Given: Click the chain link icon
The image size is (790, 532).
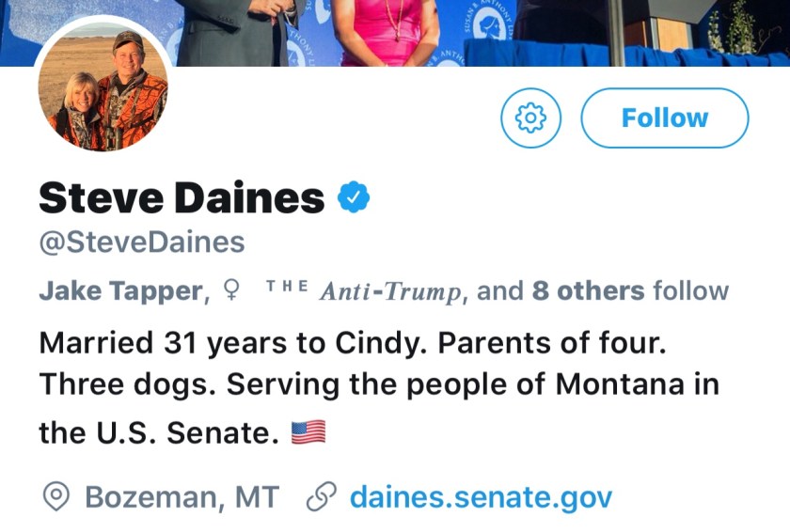Looking at the screenshot, I should [322, 496].
